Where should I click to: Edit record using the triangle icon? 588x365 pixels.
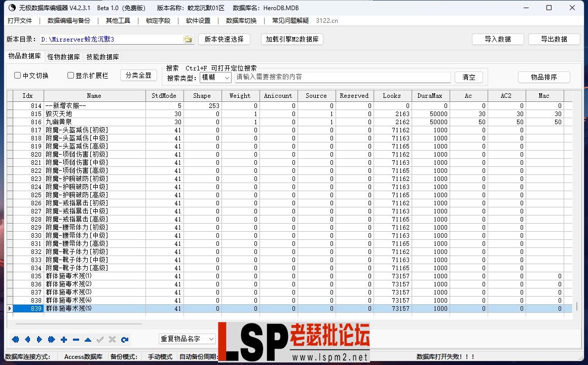[89, 340]
